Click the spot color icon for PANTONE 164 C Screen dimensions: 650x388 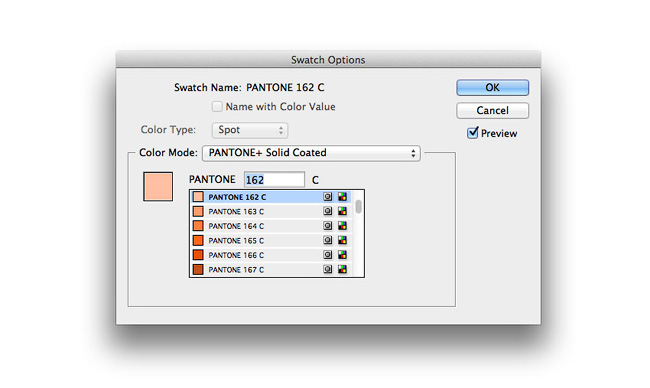[327, 226]
